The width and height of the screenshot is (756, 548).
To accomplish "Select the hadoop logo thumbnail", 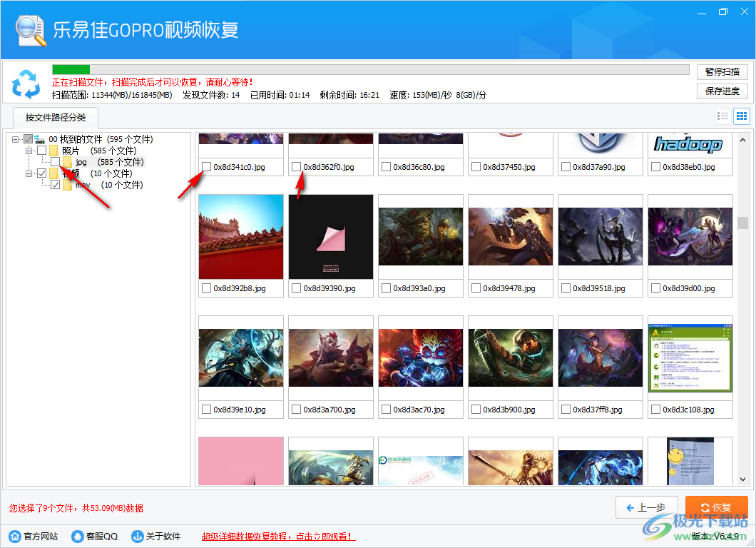I will [690, 143].
